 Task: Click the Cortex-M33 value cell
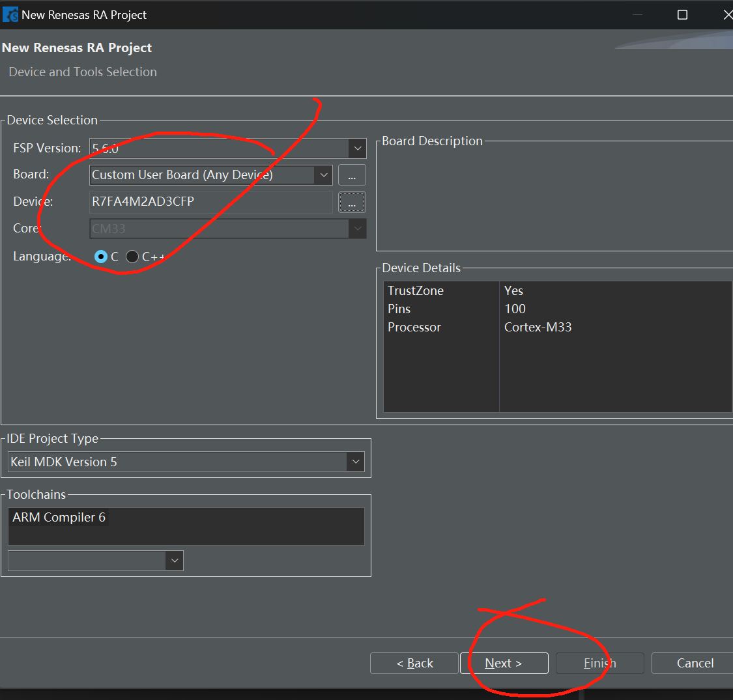pyautogui.click(x=538, y=327)
